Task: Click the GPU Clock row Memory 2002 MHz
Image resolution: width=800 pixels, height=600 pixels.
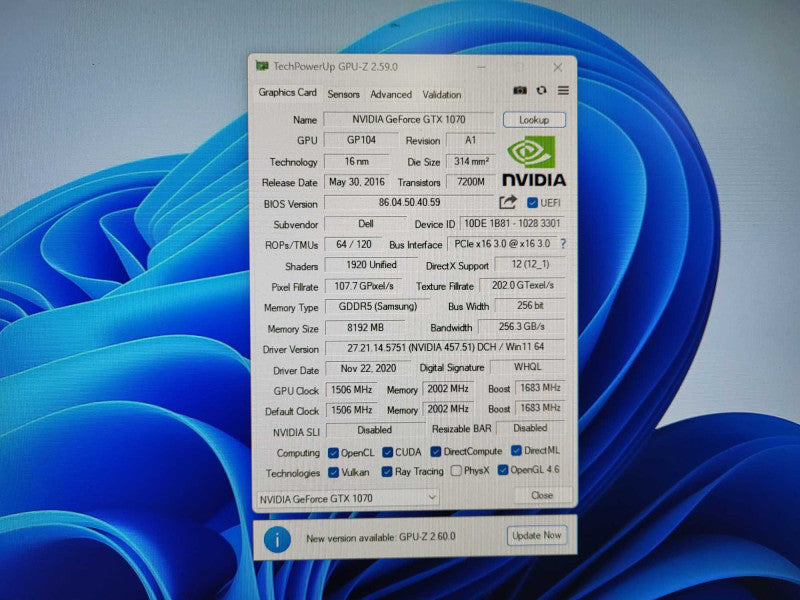Action: pyautogui.click(x=448, y=389)
